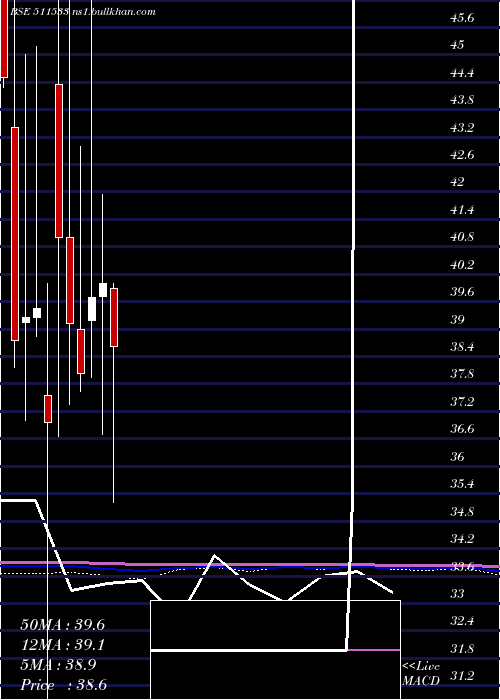This screenshot has width=500, height=700.
Task: Click the 42 price axis label
Action: [458, 182]
